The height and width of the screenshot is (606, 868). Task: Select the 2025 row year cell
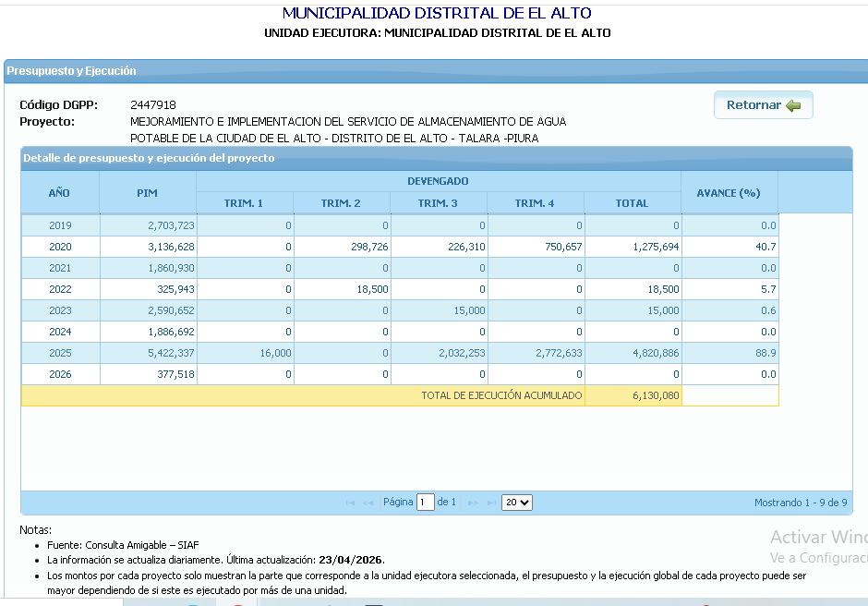(x=60, y=353)
